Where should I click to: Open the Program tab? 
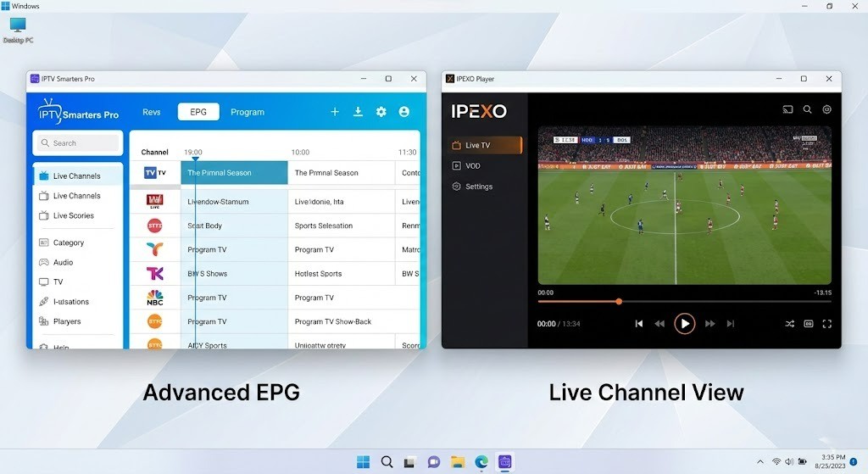(x=248, y=112)
